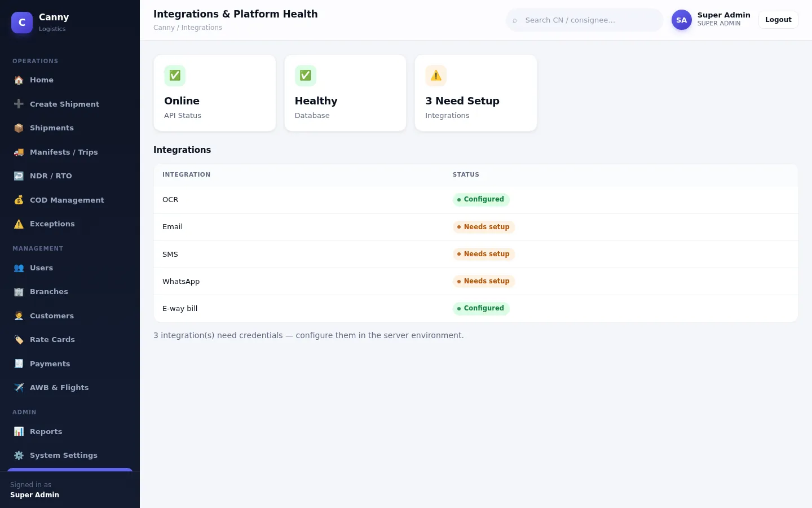The image size is (812, 508).
Task: Click the 3 Need Setup integrations card
Action: pyautogui.click(x=476, y=93)
